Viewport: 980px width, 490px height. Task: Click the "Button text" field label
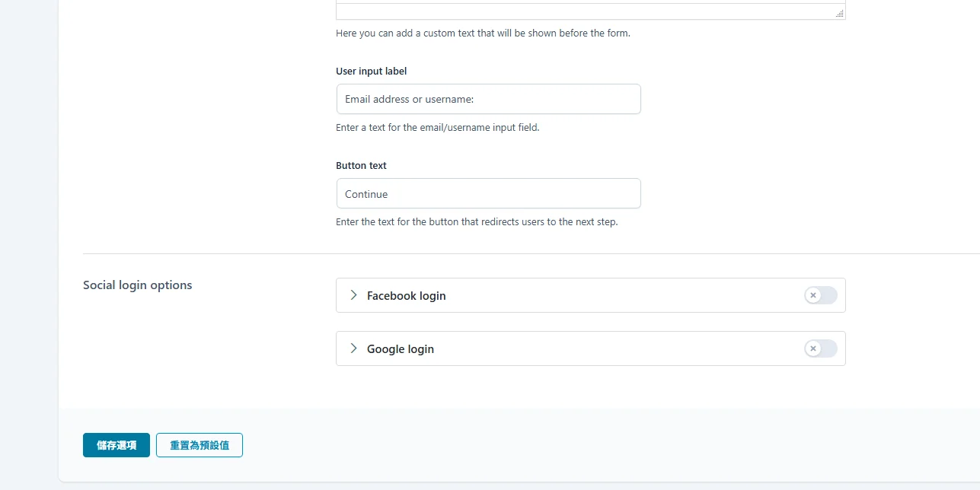(x=362, y=165)
